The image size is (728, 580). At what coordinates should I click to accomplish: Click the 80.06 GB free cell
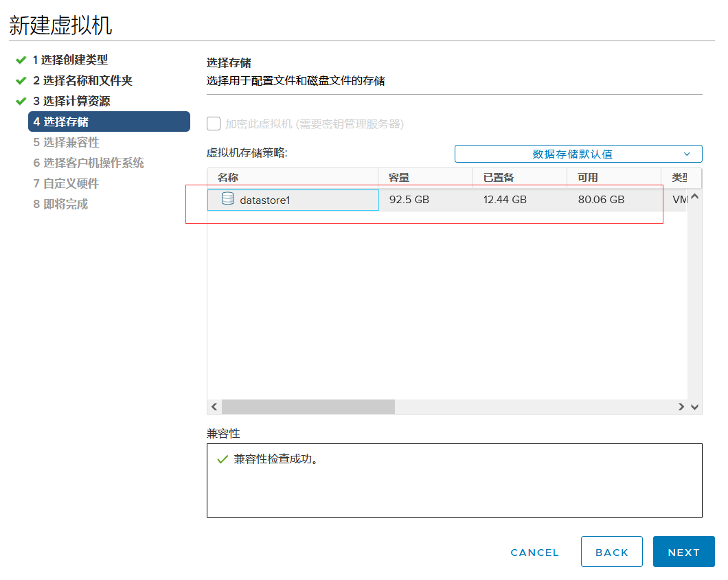(601, 200)
